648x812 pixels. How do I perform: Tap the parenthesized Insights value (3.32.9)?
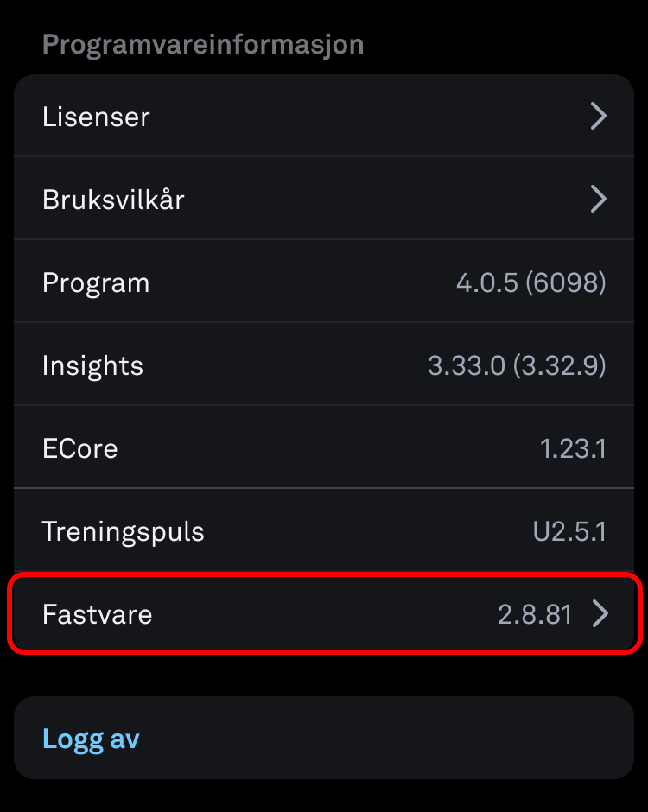(559, 365)
